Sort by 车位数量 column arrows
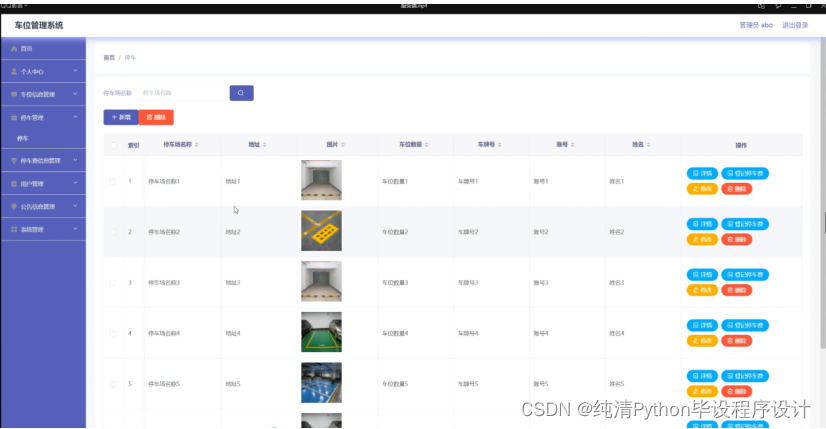Screen dimensions: 826x429 [426, 144]
